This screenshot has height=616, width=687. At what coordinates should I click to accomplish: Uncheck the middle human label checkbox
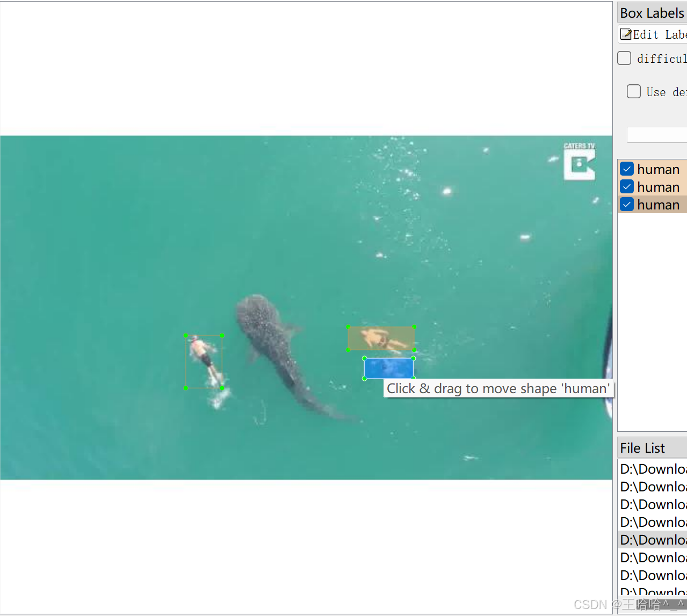(627, 187)
